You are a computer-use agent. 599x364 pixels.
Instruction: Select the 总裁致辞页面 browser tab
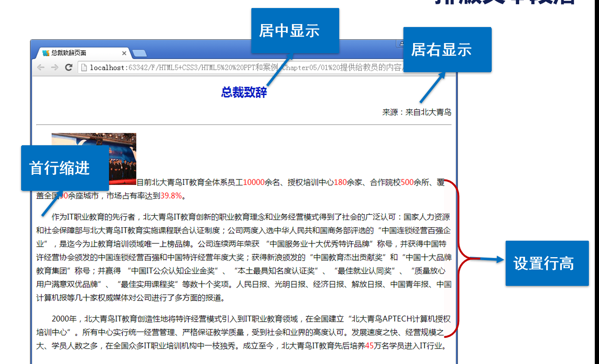(x=82, y=53)
